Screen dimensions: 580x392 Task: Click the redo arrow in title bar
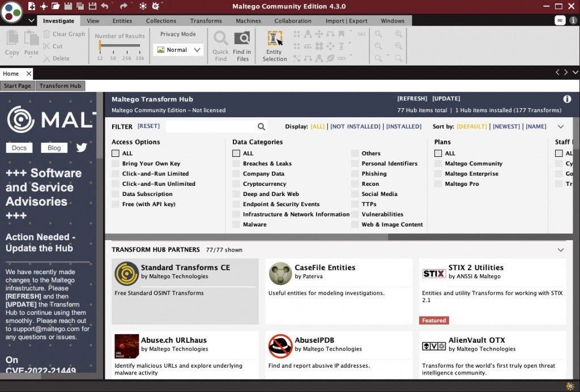(123, 6)
